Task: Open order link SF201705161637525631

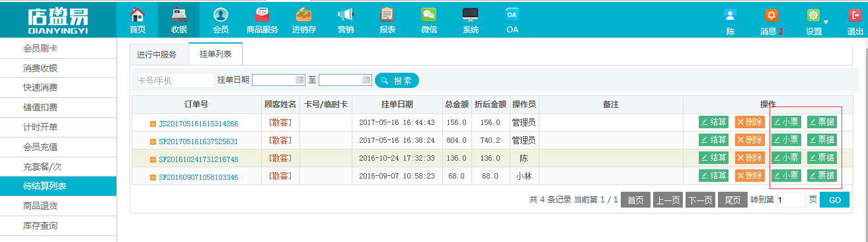Action: [x=198, y=141]
